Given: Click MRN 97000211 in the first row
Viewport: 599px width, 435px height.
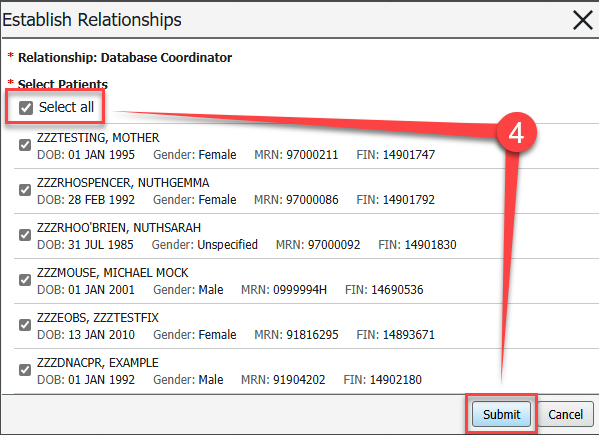Looking at the screenshot, I should point(296,155).
